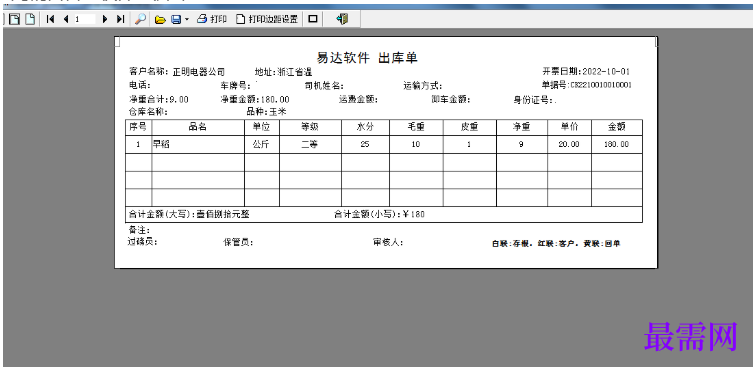Click the 身份证号 label
The width and height of the screenshot is (756, 368).
pyautogui.click(x=533, y=100)
